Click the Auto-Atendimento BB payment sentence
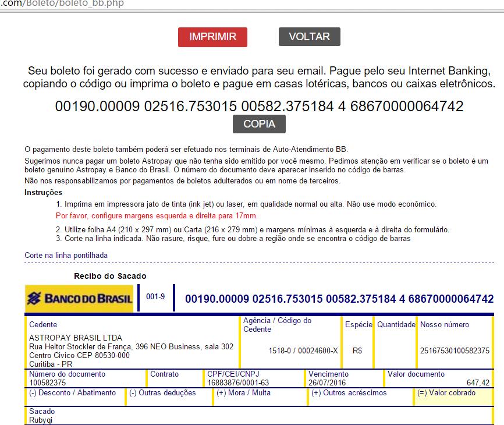 [186, 149]
